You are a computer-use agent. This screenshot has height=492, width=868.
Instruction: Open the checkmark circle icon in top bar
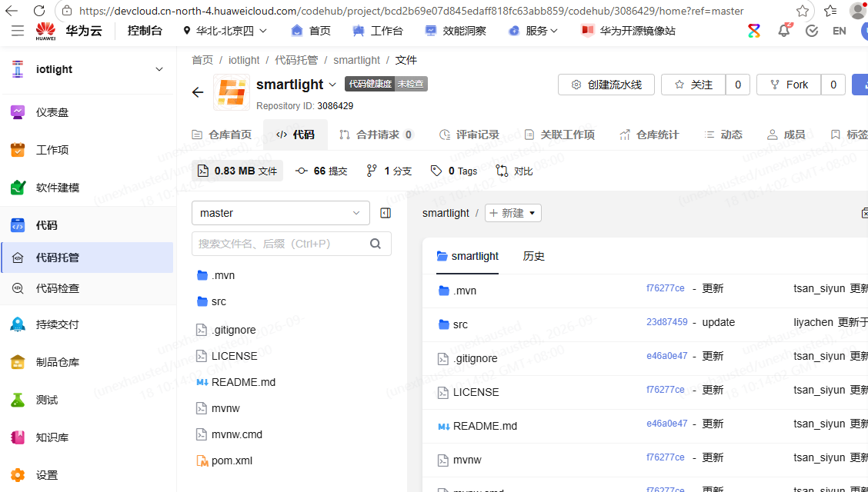812,31
